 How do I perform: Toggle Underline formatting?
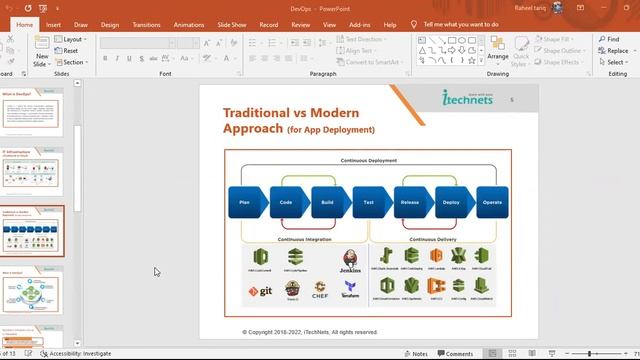pyautogui.click(x=129, y=59)
